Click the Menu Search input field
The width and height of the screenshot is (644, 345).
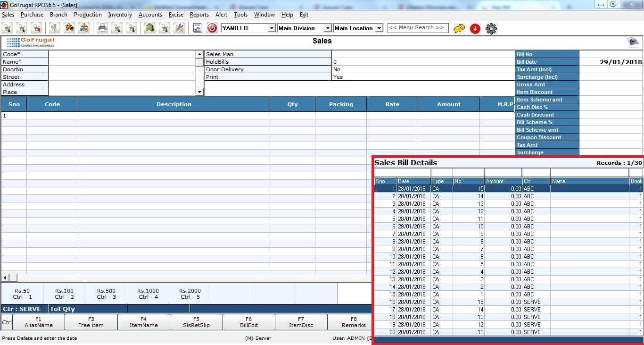[x=416, y=28]
